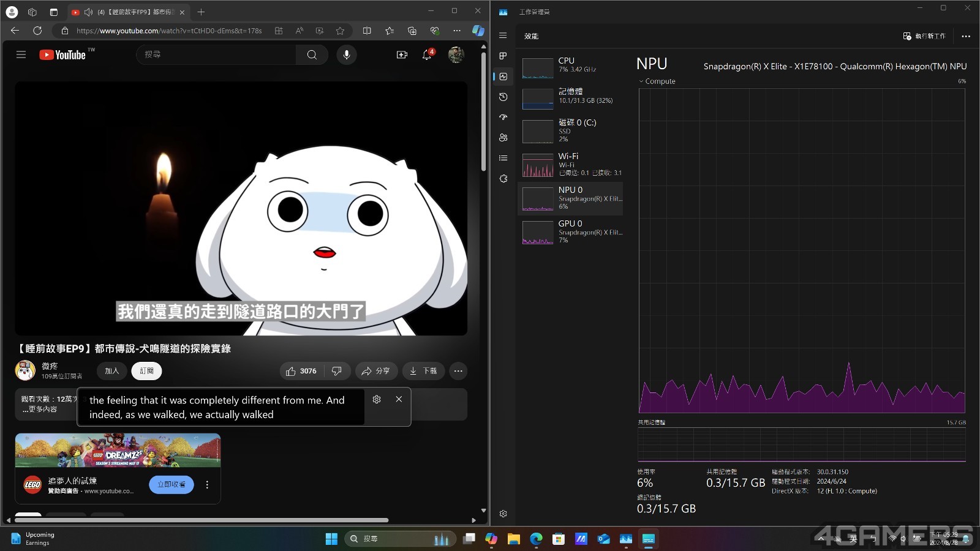Refresh the Edge page
This screenshot has width=980, height=551.
pyautogui.click(x=37, y=31)
